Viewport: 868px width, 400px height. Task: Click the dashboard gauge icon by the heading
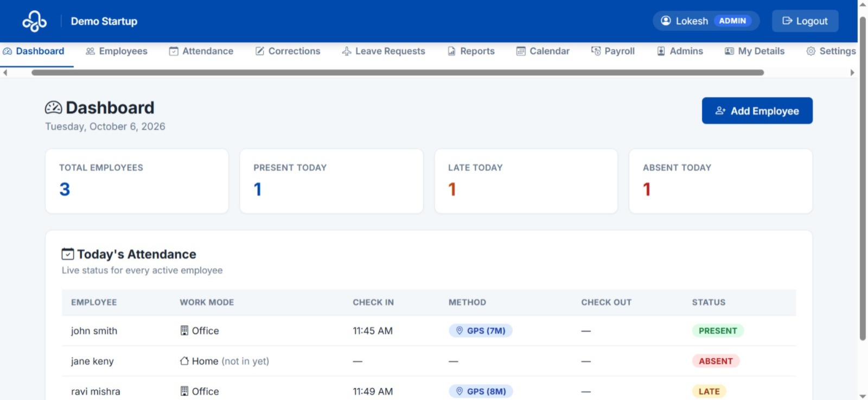tap(53, 107)
